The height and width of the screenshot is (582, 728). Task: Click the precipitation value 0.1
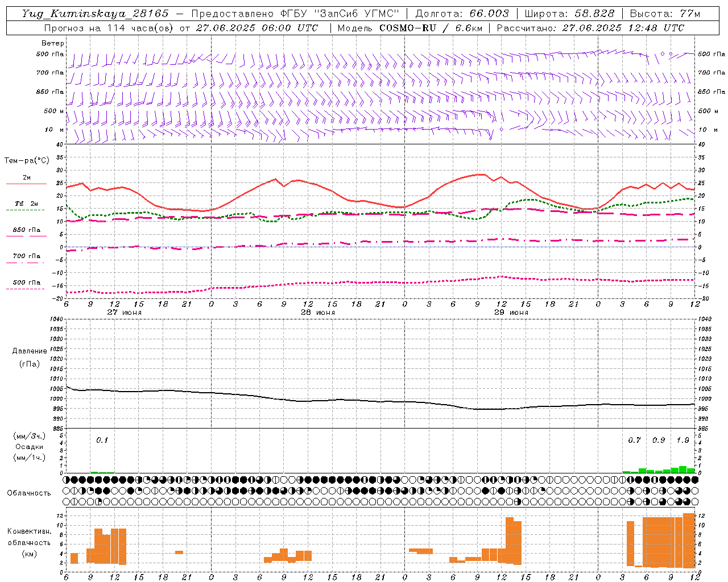(102, 440)
